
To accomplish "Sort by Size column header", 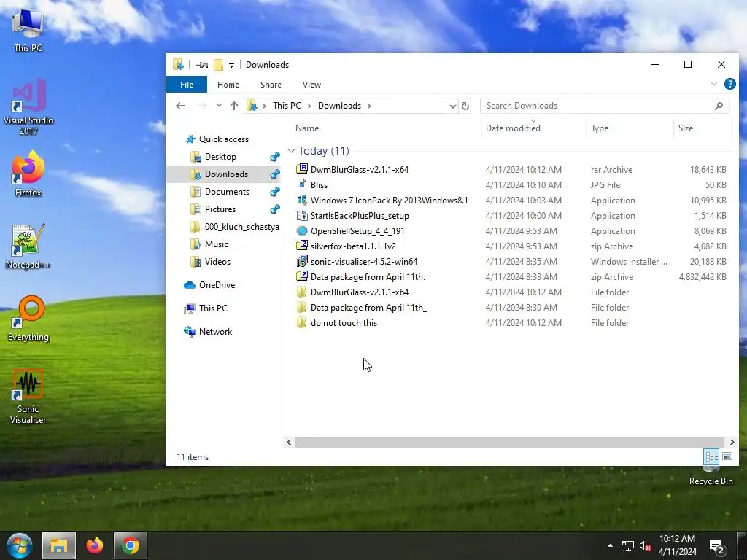I will [x=686, y=128].
